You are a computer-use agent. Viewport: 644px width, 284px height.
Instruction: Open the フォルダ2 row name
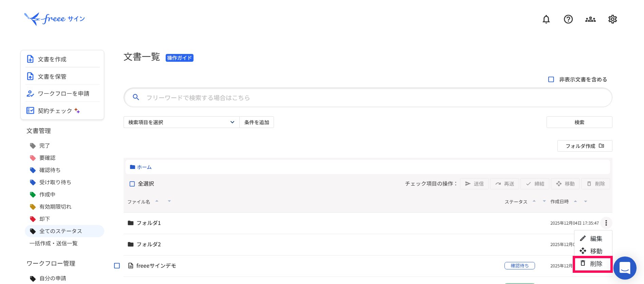pos(149,244)
